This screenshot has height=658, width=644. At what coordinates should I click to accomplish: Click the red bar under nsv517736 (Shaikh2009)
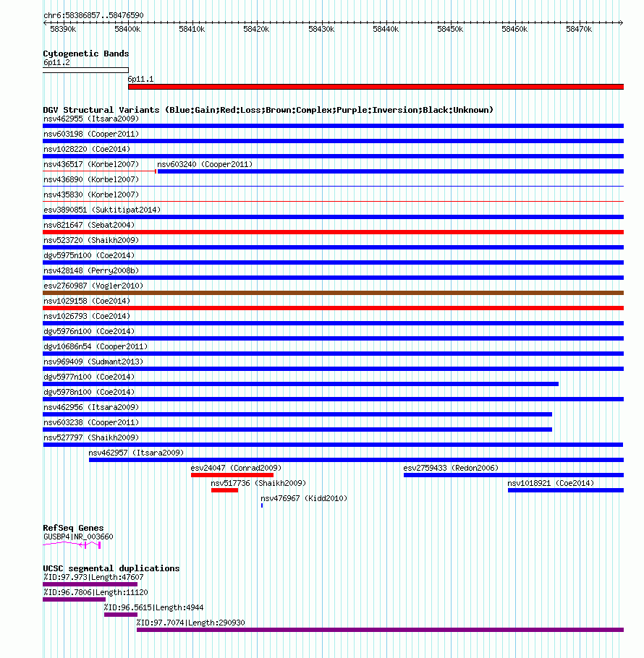click(224, 490)
